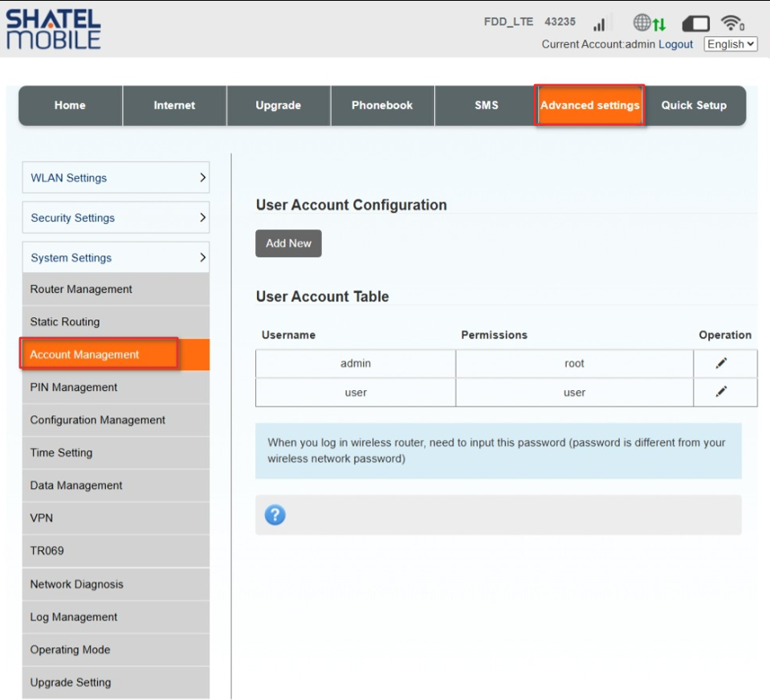Go to the TR069 settings page
770x700 pixels.
pyautogui.click(x=116, y=551)
